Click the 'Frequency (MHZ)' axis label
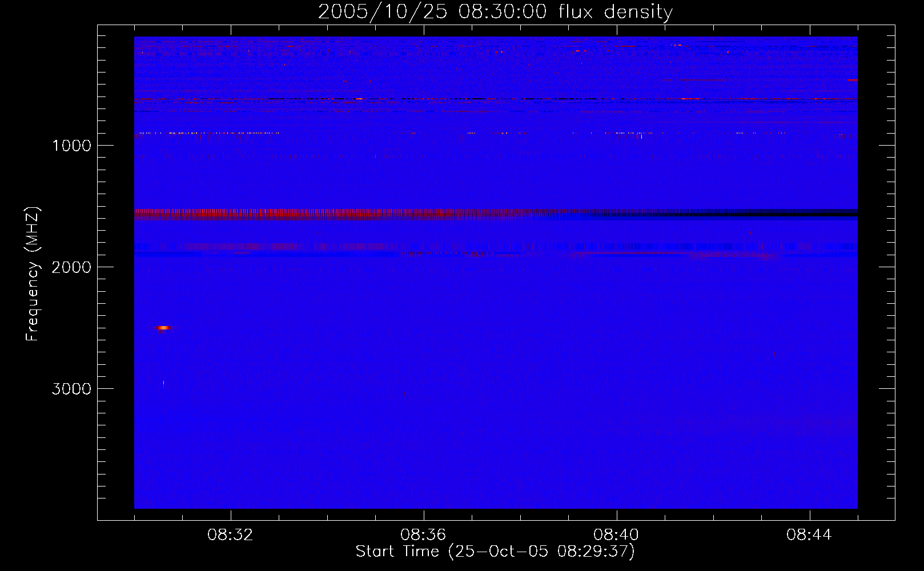This screenshot has height=571, width=924. click(x=33, y=274)
